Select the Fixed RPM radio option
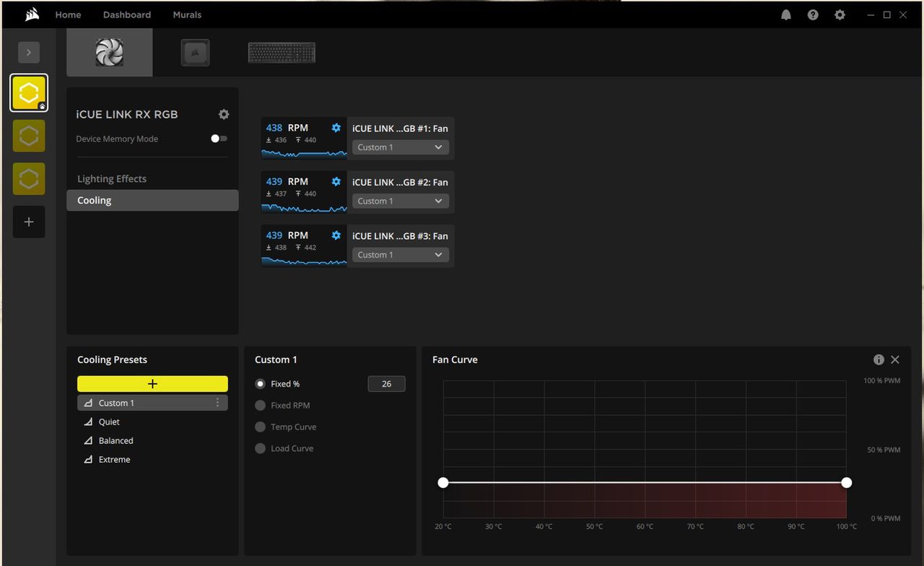Viewport: 924px width, 566px height. point(261,406)
